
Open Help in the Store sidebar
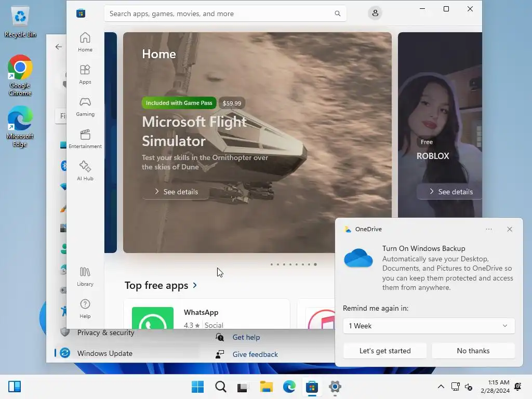pos(85,309)
